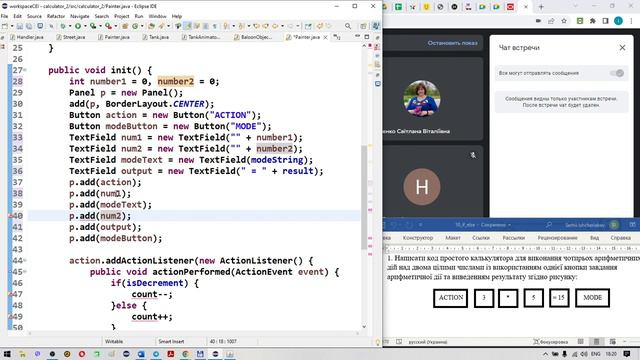Image resolution: width=640 pixels, height=360 pixels.
Task: Open the Refactor menu in Eclipse
Action: pos(56,16)
